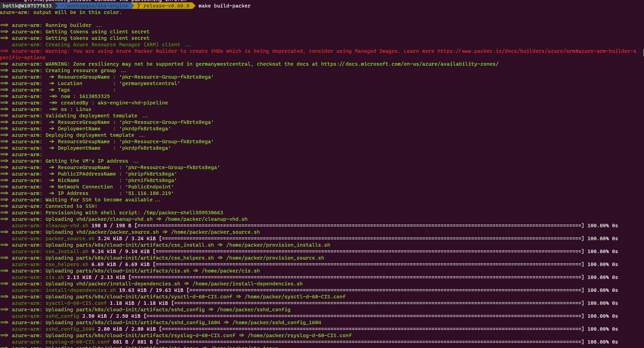Click 'Waiting for SSH to become available...'
Image resolution: width=644 pixels, height=348 pixels.
click(x=103, y=200)
